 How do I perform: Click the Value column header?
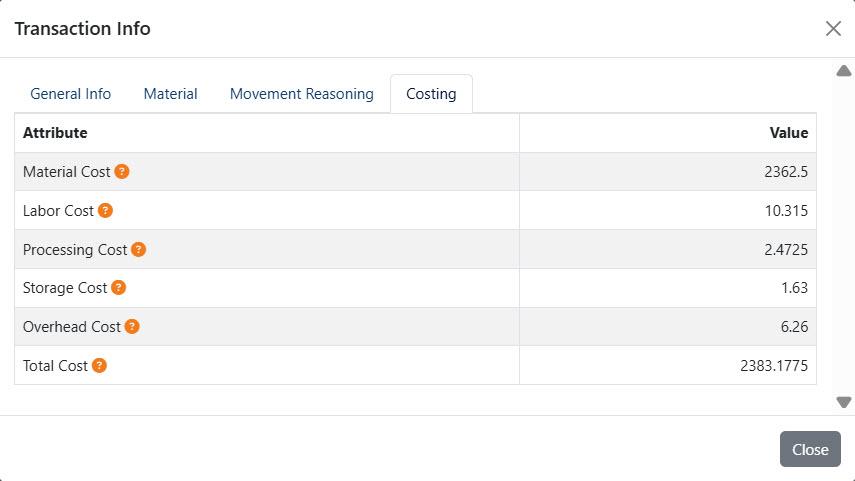(x=788, y=133)
